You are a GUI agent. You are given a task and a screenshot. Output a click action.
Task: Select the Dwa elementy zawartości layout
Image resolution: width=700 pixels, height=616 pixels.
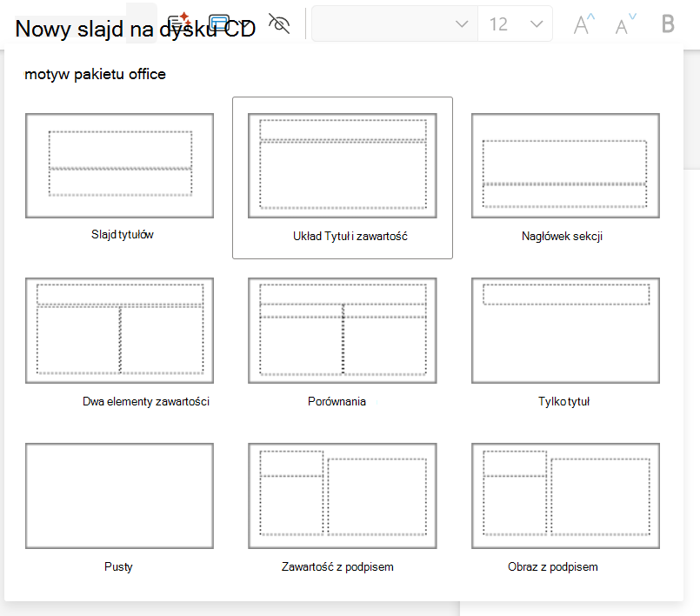[120, 331]
